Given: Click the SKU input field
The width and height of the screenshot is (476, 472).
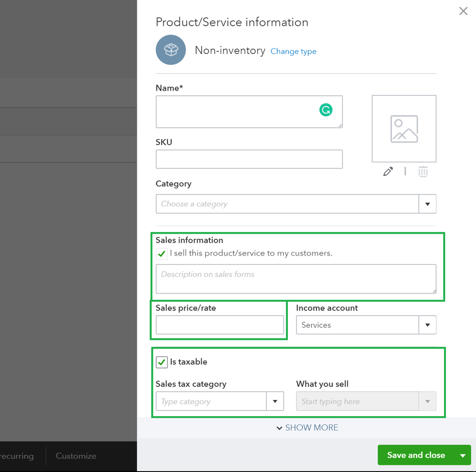Looking at the screenshot, I should (249, 159).
